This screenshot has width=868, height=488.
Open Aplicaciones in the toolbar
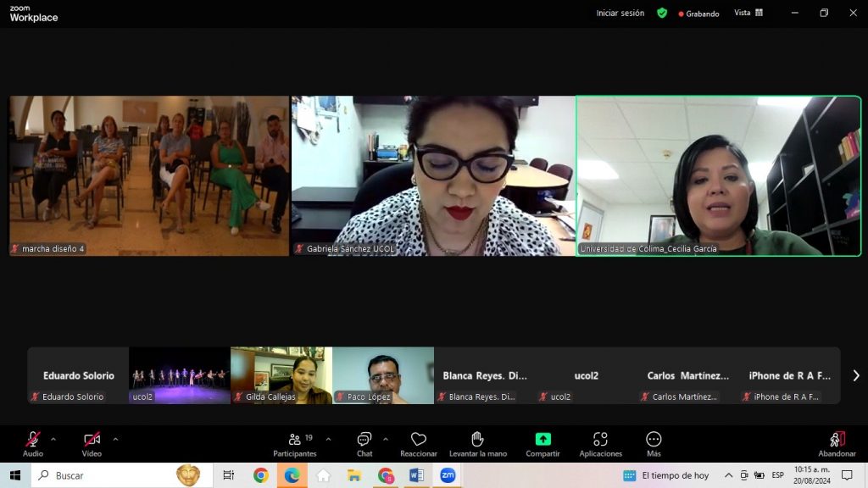(600, 443)
